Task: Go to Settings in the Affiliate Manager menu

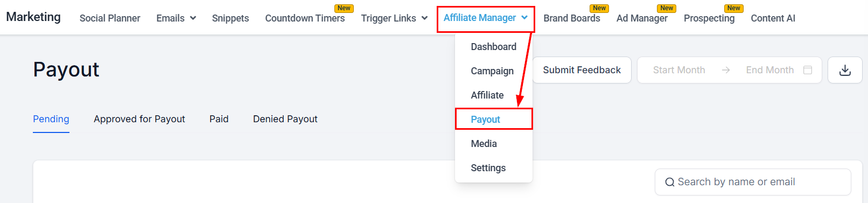Action: coord(488,168)
